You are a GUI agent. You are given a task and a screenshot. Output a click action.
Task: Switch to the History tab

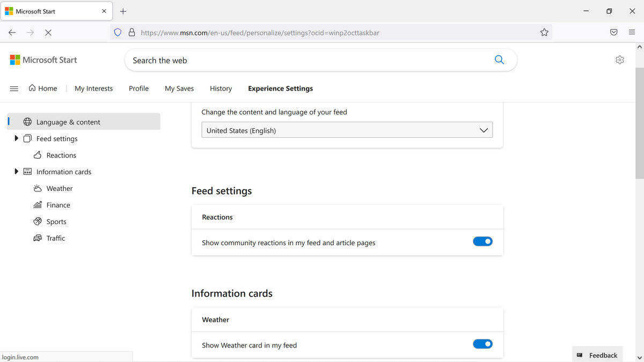tap(221, 88)
